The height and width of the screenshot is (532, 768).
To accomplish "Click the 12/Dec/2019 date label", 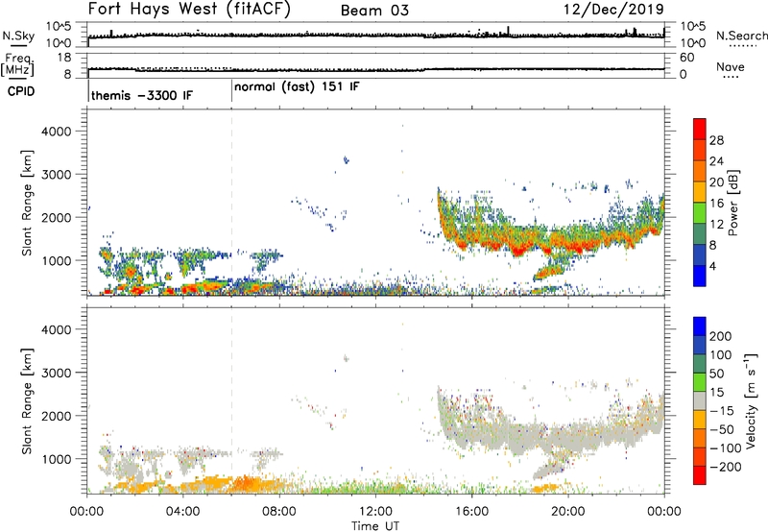I will point(613,10).
